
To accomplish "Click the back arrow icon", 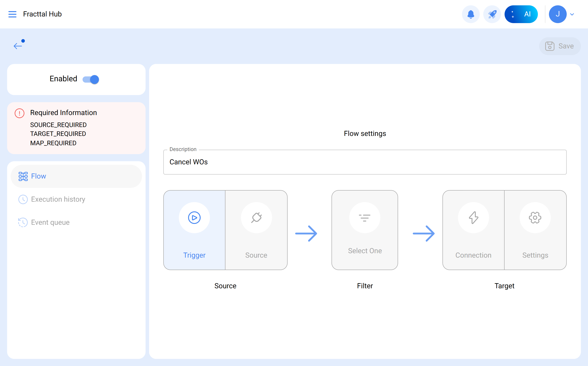I will tap(18, 46).
